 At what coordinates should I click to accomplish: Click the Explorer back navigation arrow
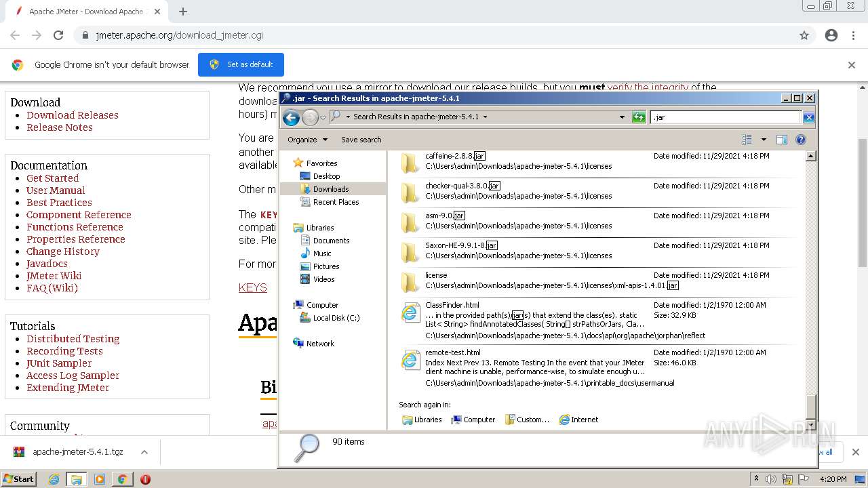coord(291,117)
